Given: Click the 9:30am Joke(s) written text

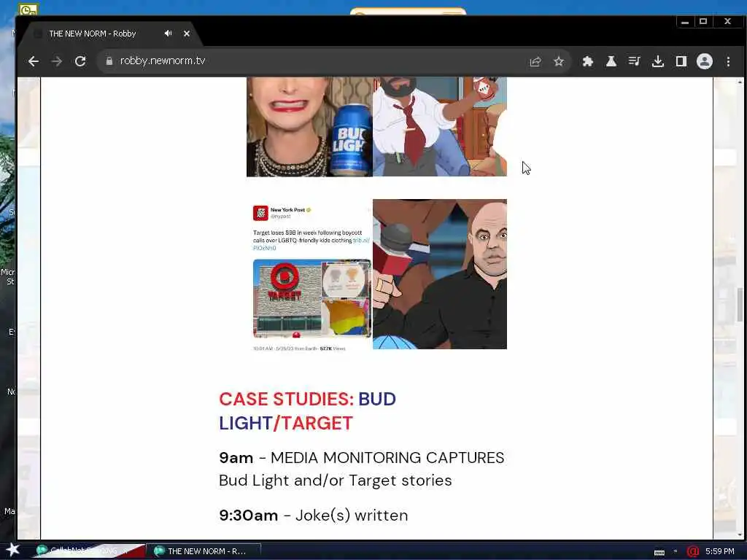Looking at the screenshot, I should [x=314, y=516].
